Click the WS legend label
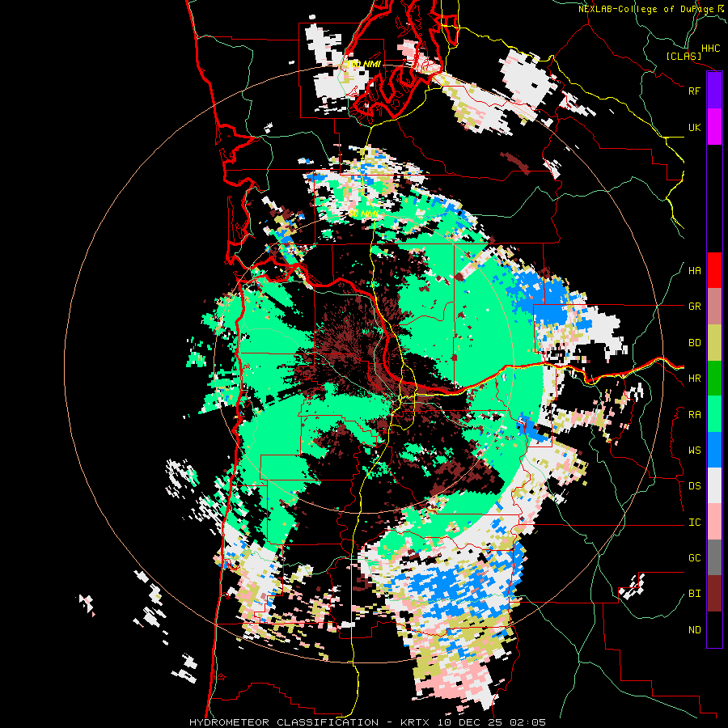Viewport: 728px width, 728px height. tap(694, 451)
